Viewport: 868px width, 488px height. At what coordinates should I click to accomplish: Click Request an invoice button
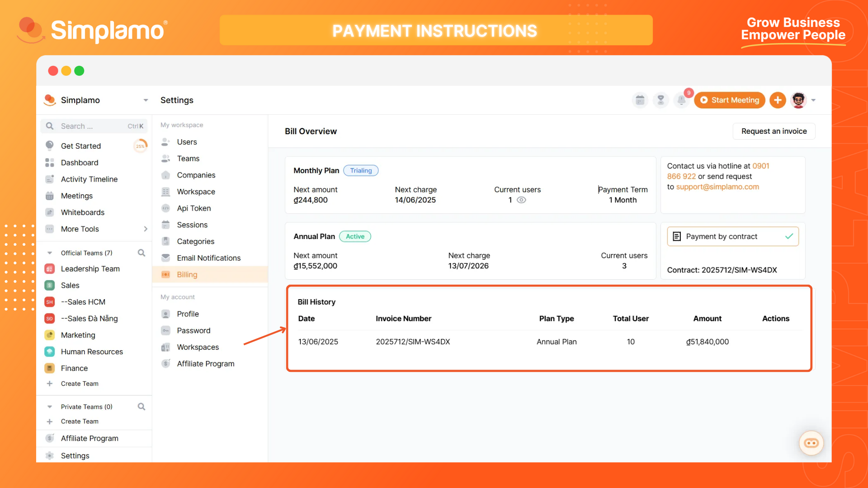click(774, 131)
